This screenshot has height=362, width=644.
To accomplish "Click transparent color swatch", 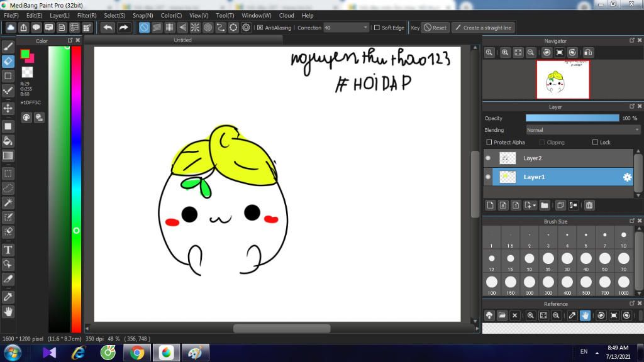I will 27,72.
